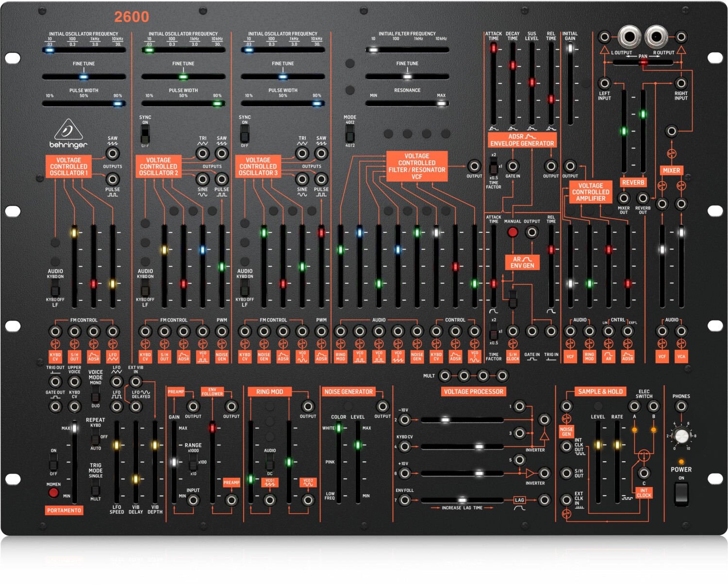Click the noise COLOR slider
This screenshot has height=585, width=728.
[339, 462]
